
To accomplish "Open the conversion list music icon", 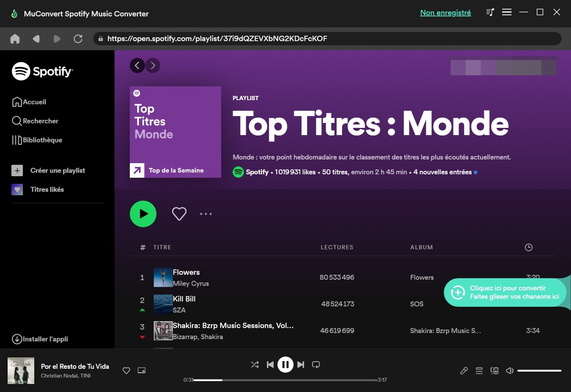I will click(x=490, y=12).
